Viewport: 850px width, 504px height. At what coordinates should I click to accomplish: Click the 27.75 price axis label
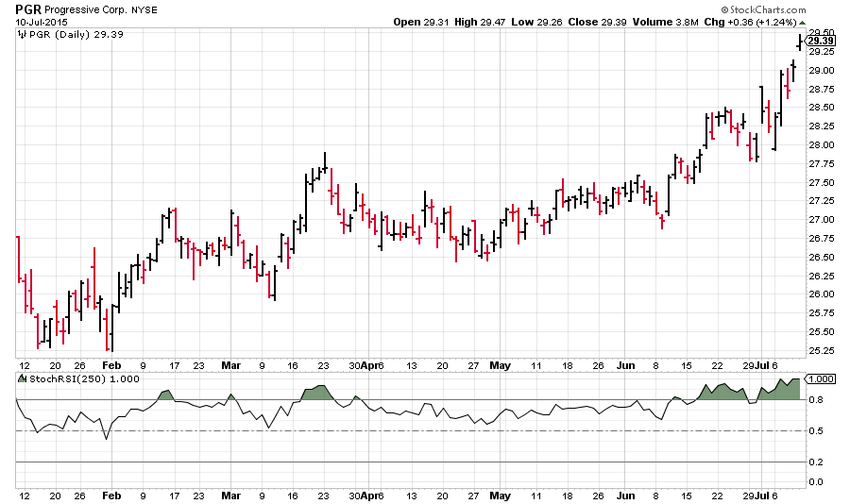[x=822, y=164]
